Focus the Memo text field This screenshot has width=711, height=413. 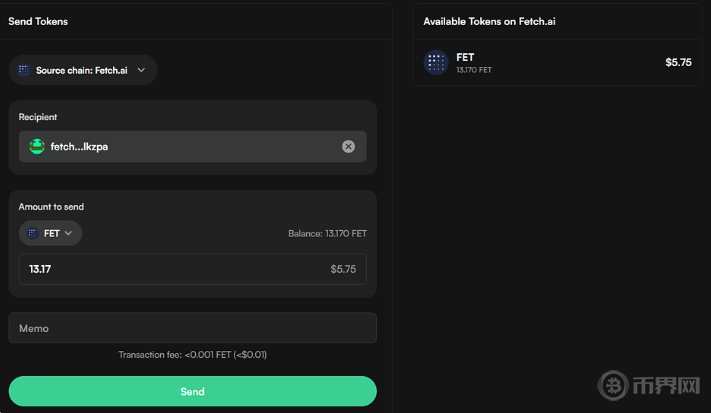point(192,328)
